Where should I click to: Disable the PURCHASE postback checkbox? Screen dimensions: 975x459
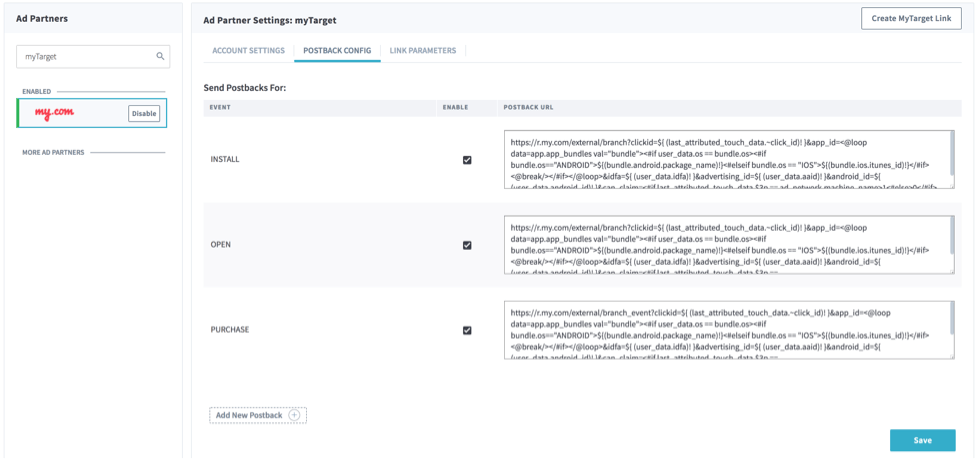tap(467, 330)
